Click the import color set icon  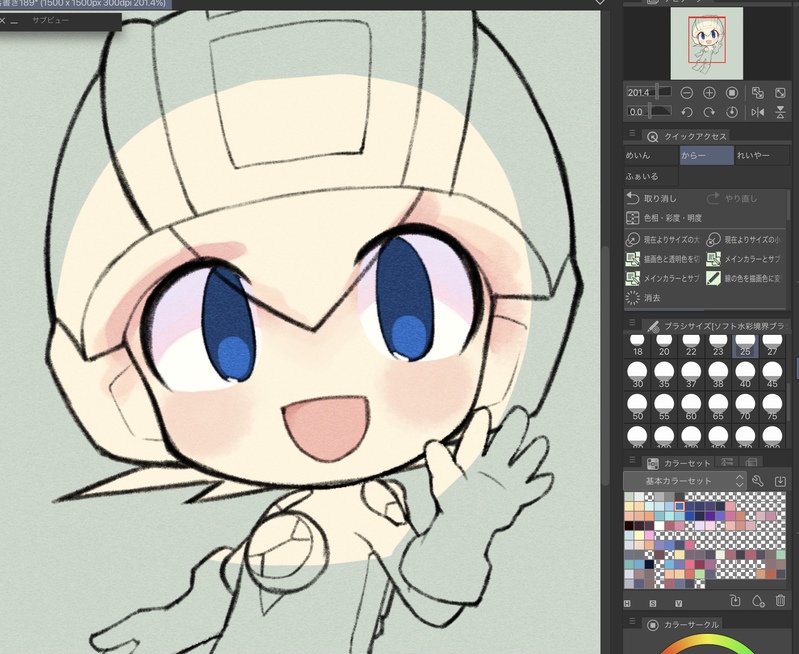point(780,481)
